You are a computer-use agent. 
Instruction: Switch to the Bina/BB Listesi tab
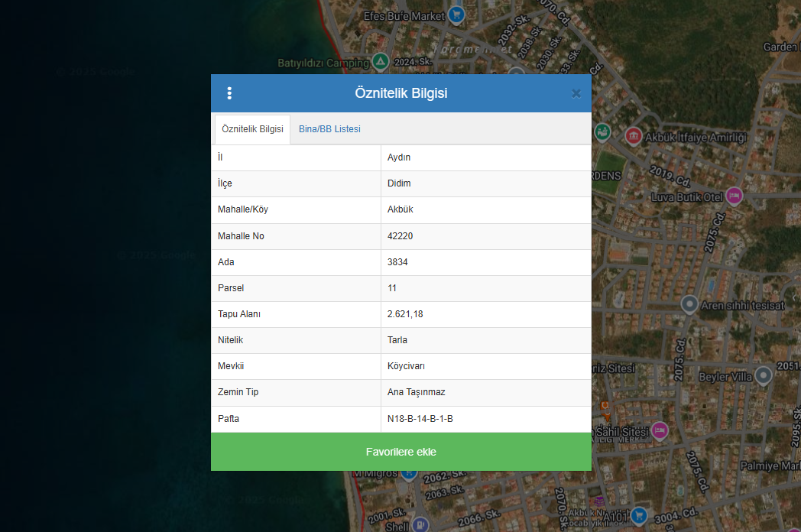[x=329, y=129]
